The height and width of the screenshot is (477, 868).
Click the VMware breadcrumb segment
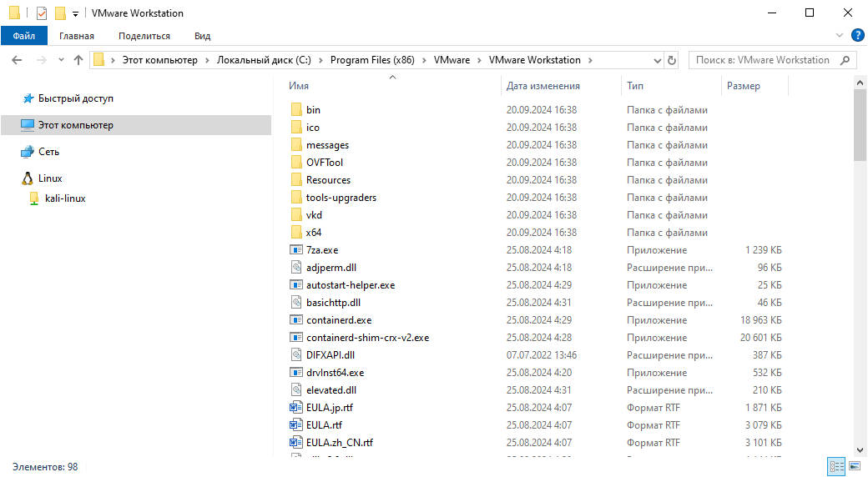(452, 60)
